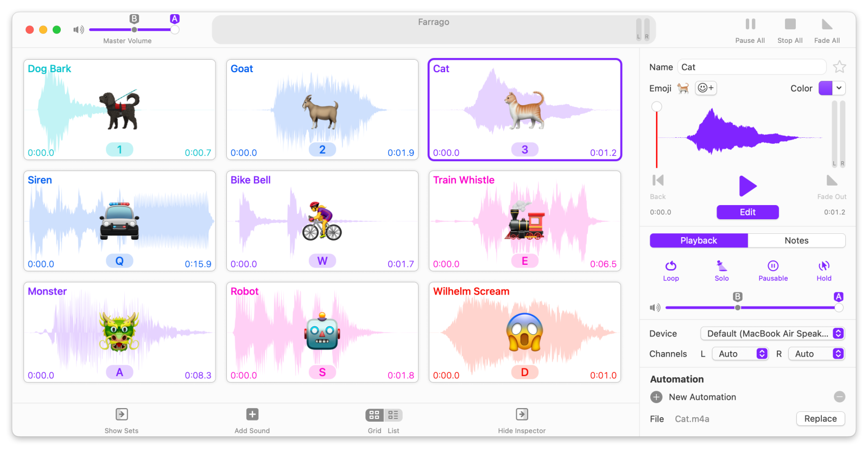Open the emoji picker button
This screenshot has height=452, width=868.
click(x=706, y=88)
